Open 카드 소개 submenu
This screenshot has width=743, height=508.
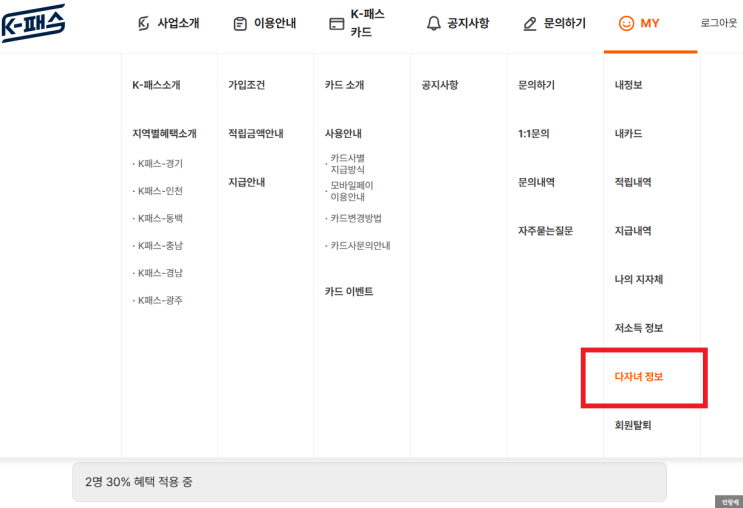pos(344,85)
